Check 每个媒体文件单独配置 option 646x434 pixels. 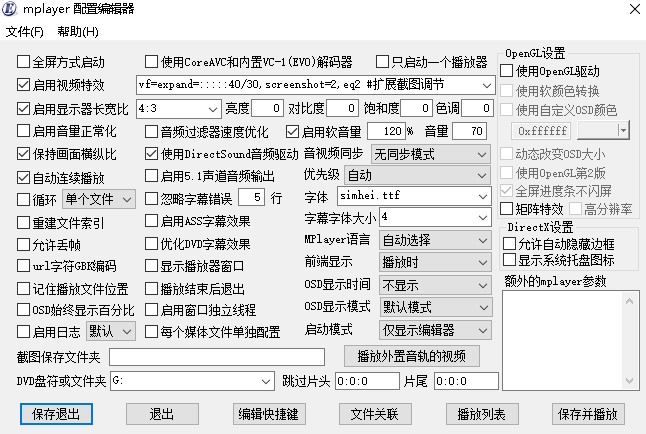pyautogui.click(x=151, y=332)
